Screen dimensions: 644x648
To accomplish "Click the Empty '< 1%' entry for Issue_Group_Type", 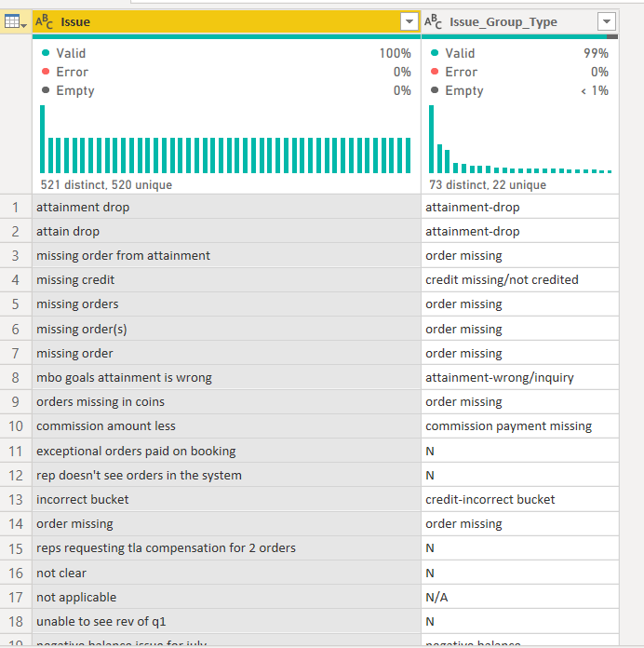I will pyautogui.click(x=519, y=90).
